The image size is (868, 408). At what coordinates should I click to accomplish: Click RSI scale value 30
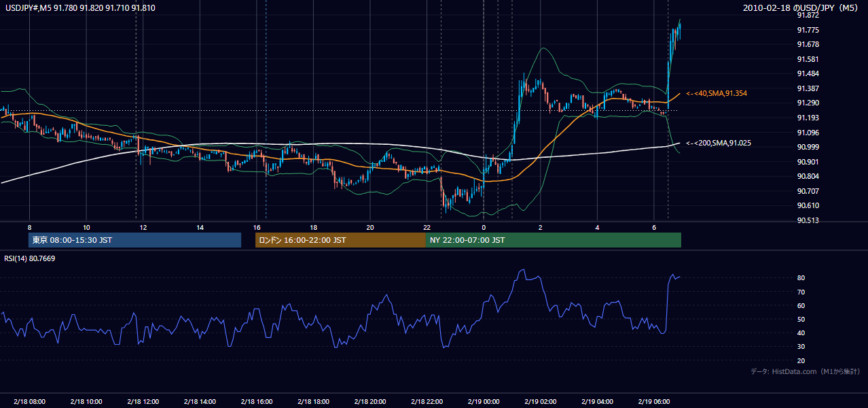tap(801, 347)
